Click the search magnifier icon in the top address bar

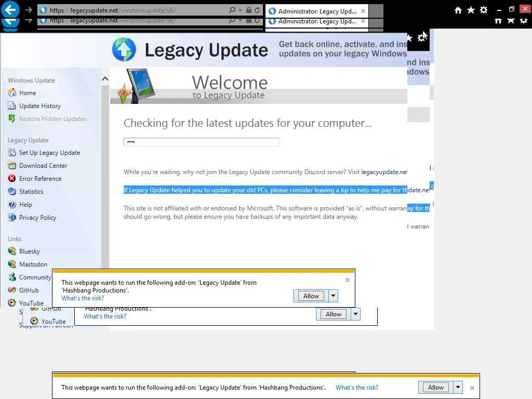(x=232, y=10)
